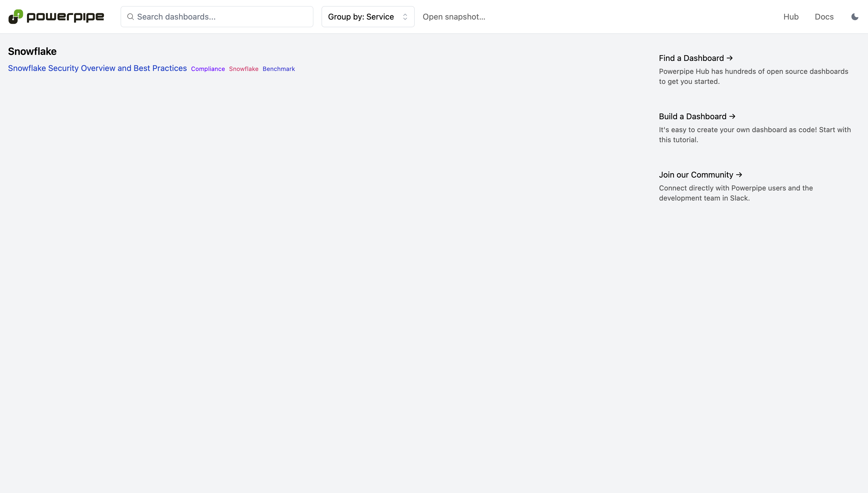868x493 pixels.
Task: Click Open snapshot... button
Action: 454,17
